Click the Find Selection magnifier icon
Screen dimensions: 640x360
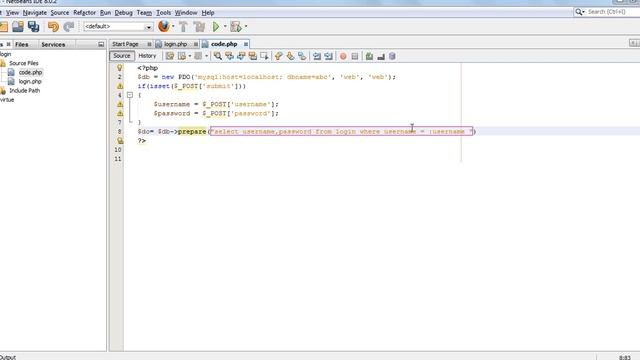click(218, 56)
